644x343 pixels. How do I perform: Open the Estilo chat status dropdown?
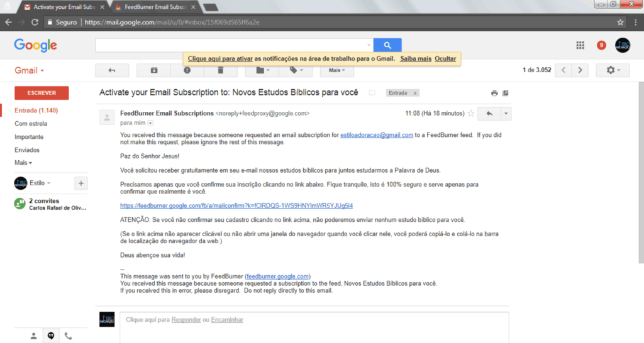(40, 183)
